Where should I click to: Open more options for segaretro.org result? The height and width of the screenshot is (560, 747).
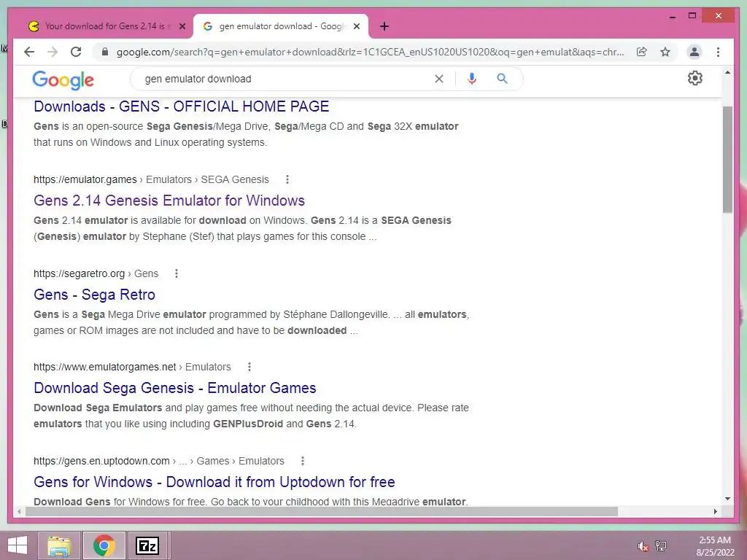177,273
